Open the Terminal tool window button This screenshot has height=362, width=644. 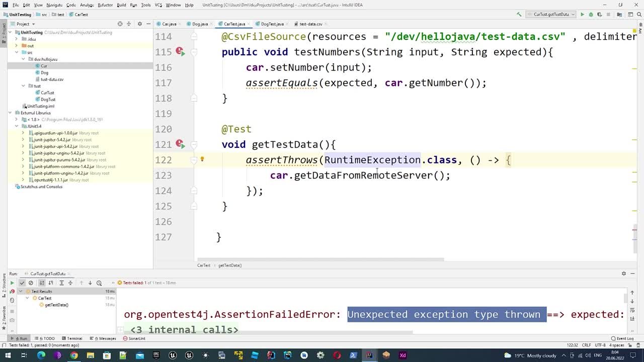(72, 338)
